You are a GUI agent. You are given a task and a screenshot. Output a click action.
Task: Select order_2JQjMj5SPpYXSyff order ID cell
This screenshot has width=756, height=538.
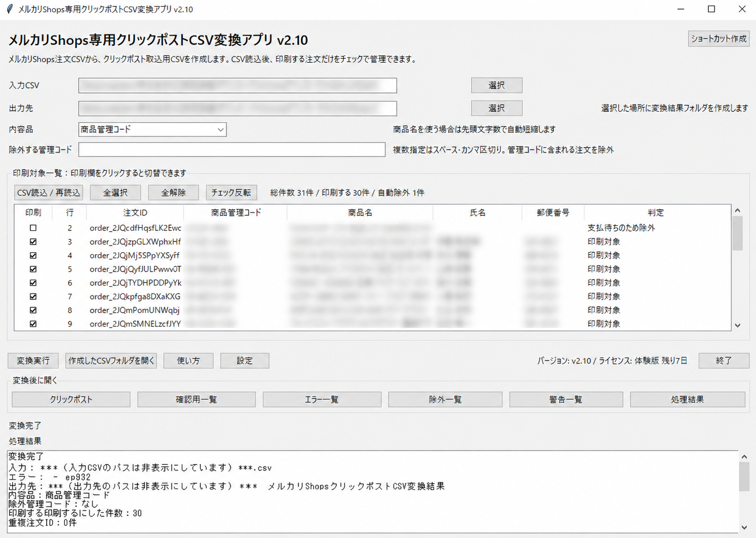(x=135, y=255)
